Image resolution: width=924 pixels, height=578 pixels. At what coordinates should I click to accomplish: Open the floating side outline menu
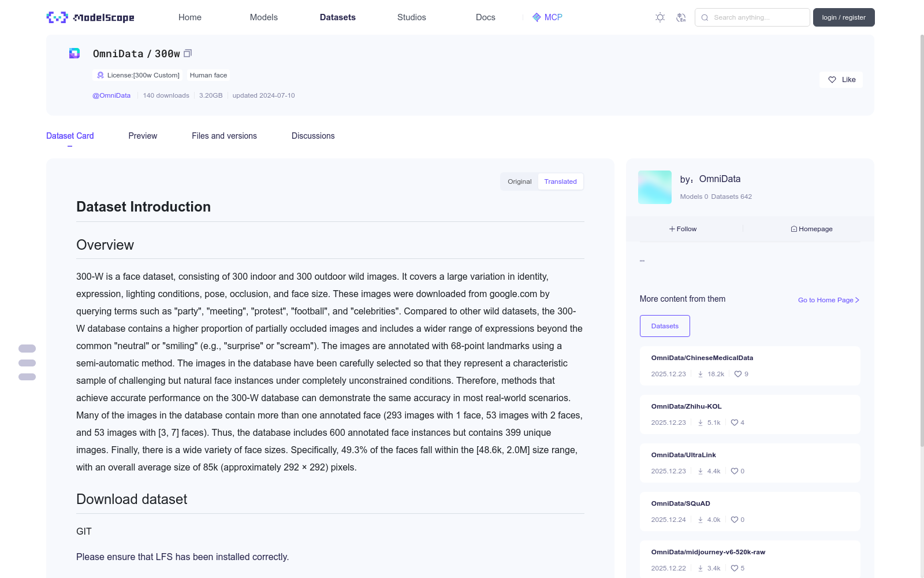pyautogui.click(x=27, y=363)
